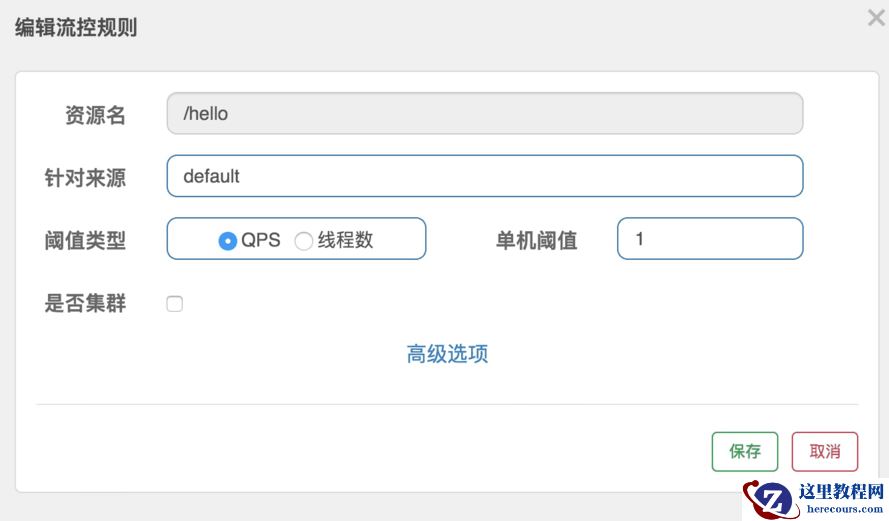Enable the 是否集群 checkbox

[x=175, y=304]
